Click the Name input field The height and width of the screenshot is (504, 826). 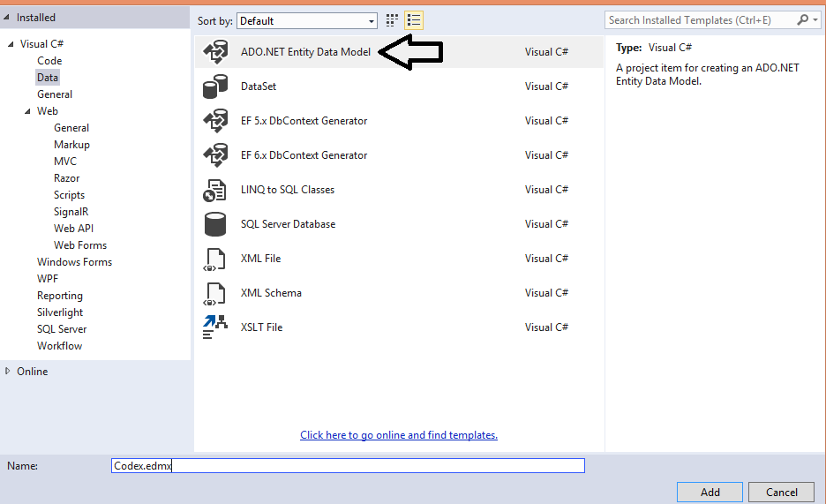[x=348, y=465]
